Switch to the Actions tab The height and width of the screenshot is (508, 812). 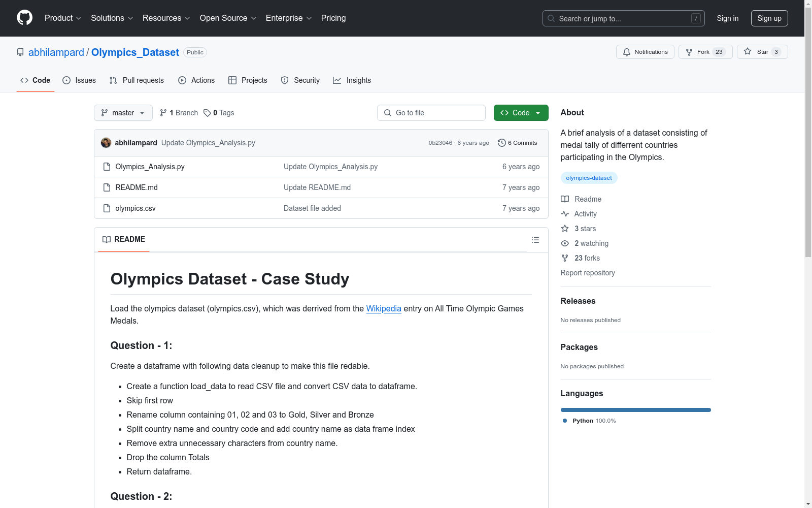point(196,80)
